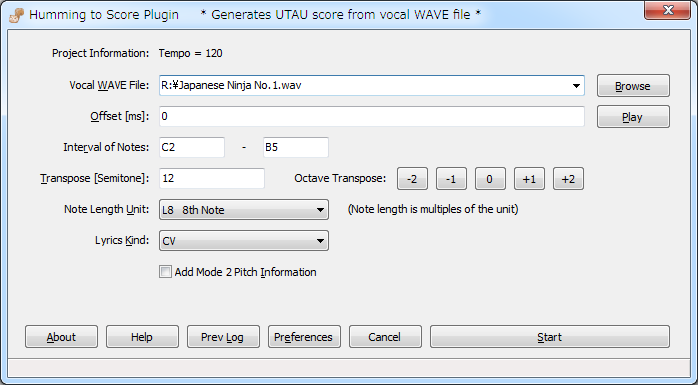The height and width of the screenshot is (385, 698).
Task: Set octave transpose to +1
Action: pyautogui.click(x=529, y=179)
